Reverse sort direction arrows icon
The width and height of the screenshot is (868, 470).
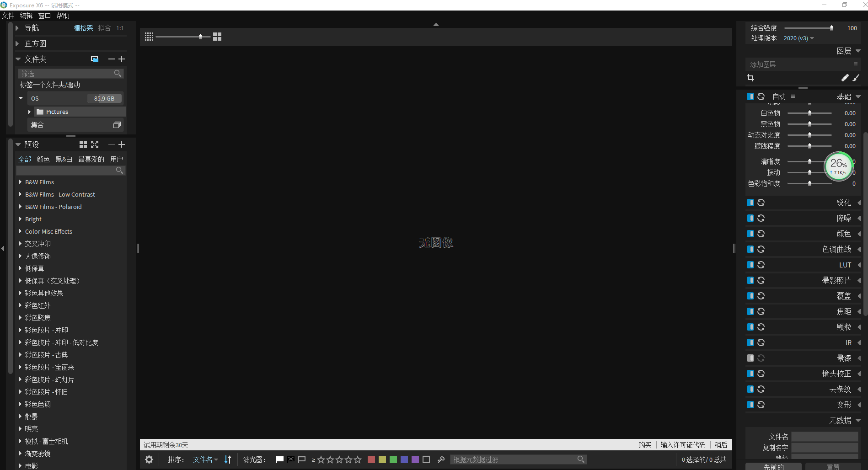click(228, 459)
